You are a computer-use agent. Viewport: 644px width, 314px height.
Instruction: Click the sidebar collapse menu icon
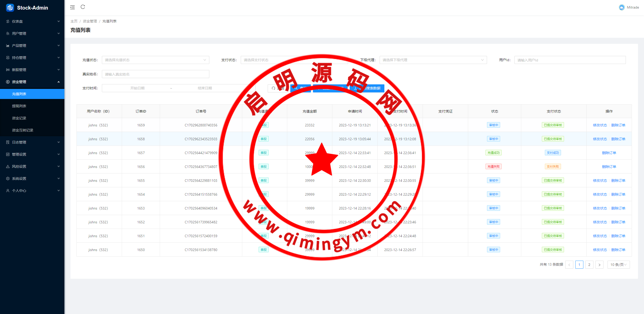(x=72, y=7)
